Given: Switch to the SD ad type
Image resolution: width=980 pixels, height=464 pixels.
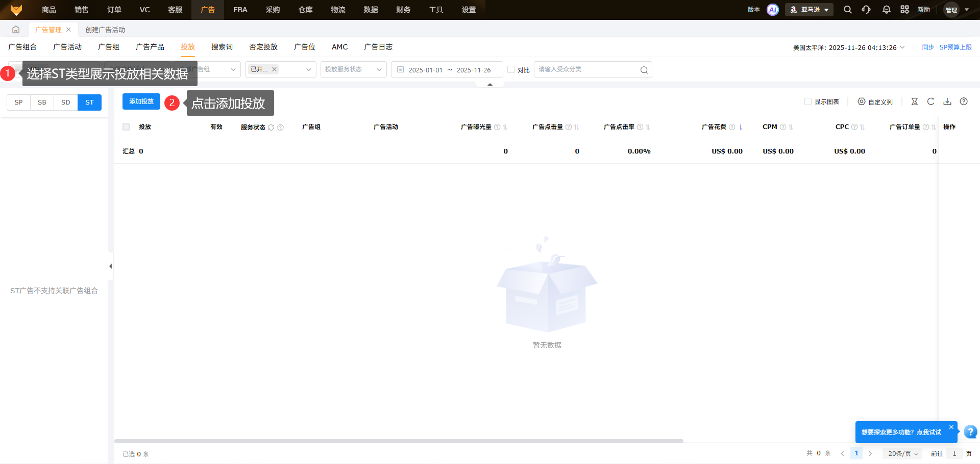Looking at the screenshot, I should (x=66, y=102).
